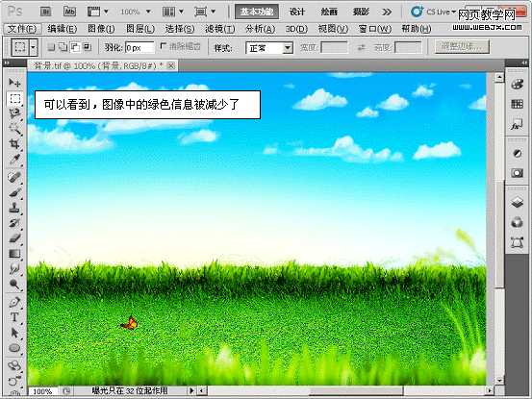Select the Crop tool

point(14,143)
